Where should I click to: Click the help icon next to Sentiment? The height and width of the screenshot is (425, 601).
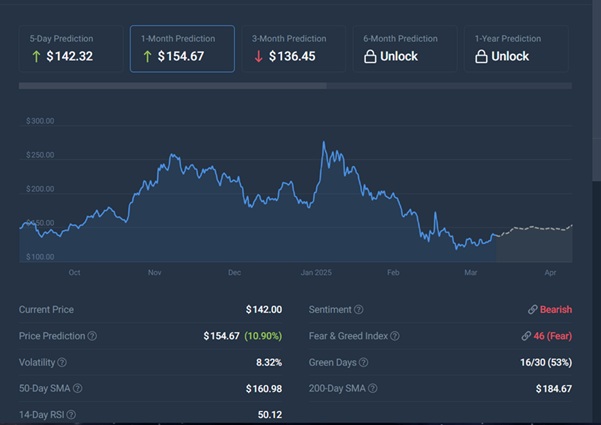(x=359, y=310)
